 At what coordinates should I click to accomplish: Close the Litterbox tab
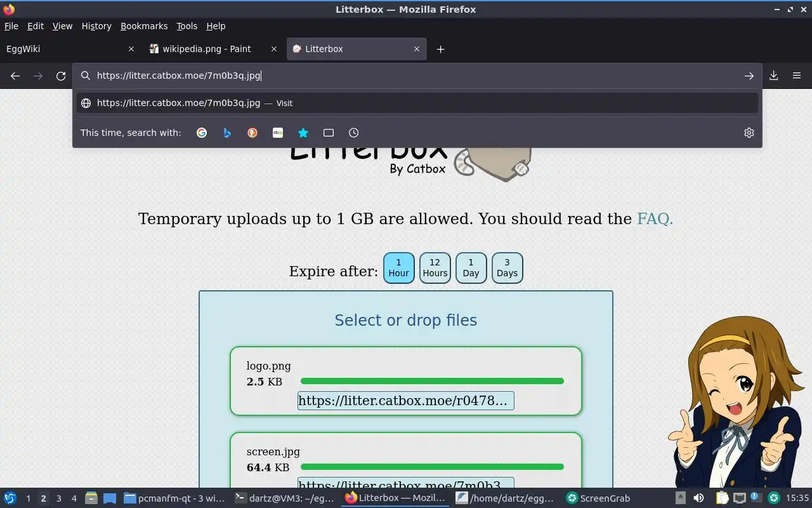click(x=417, y=49)
